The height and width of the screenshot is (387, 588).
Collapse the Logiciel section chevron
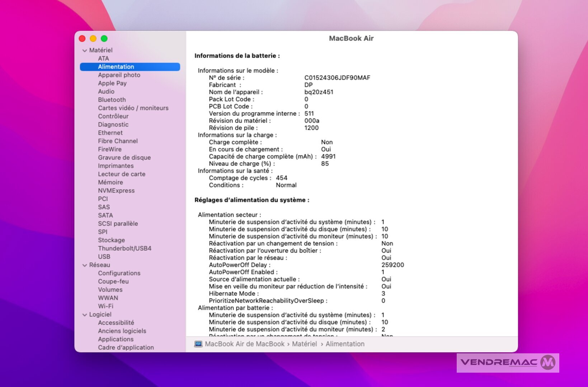pos(85,315)
